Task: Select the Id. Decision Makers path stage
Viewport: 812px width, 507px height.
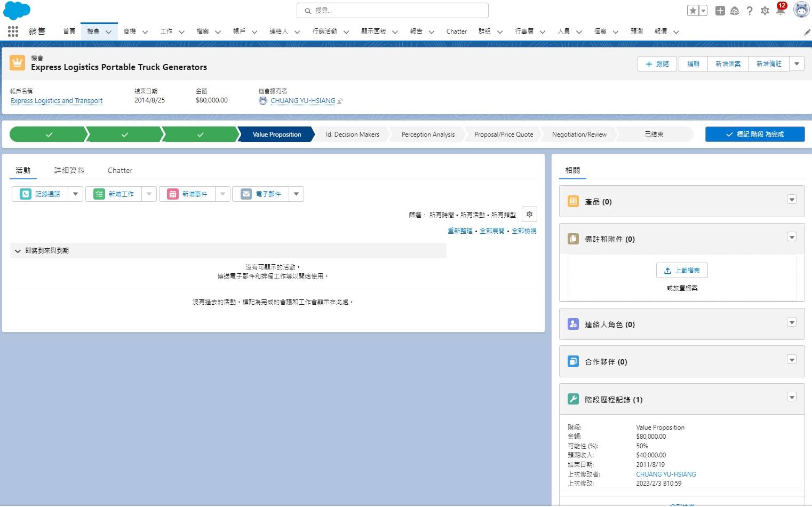Action: pos(353,134)
